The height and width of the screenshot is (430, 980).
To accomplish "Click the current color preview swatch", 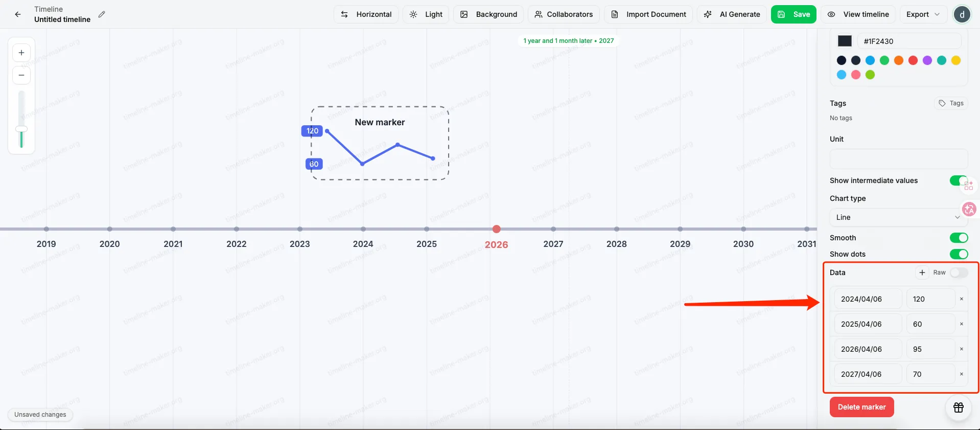I will [x=845, y=41].
